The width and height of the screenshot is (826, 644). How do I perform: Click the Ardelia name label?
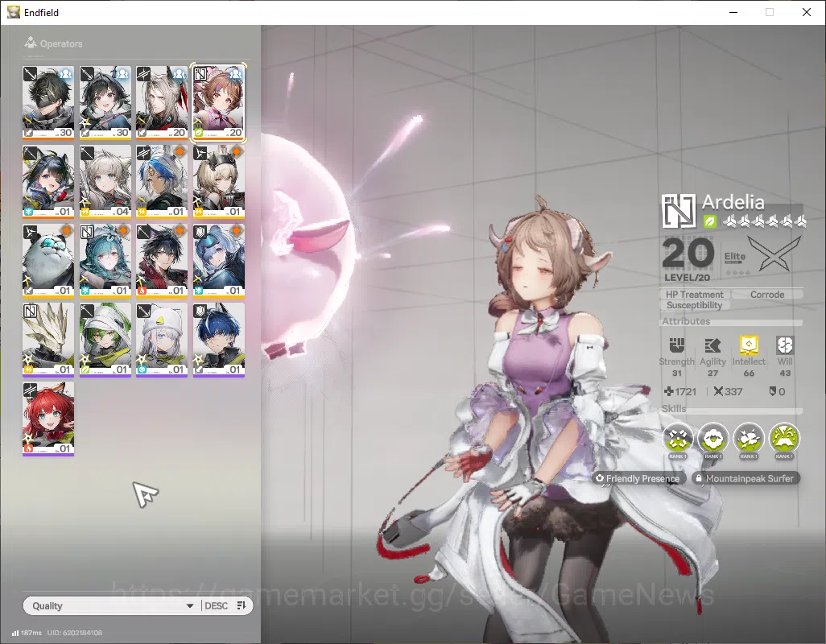tap(733, 202)
